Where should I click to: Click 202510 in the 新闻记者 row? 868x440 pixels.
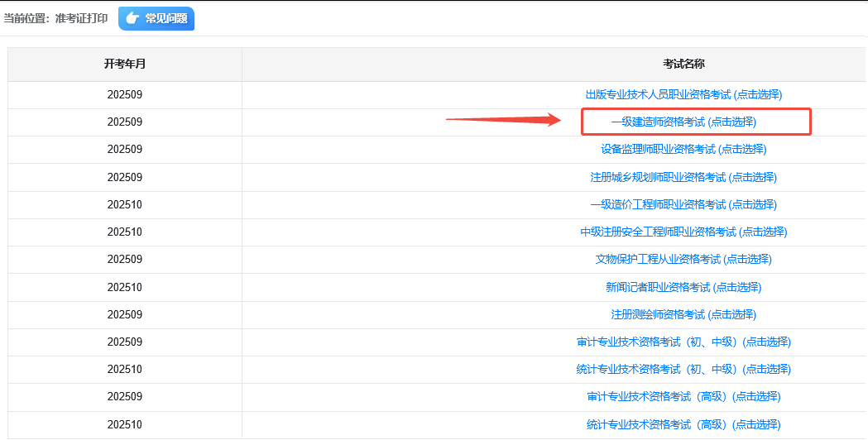coord(125,287)
